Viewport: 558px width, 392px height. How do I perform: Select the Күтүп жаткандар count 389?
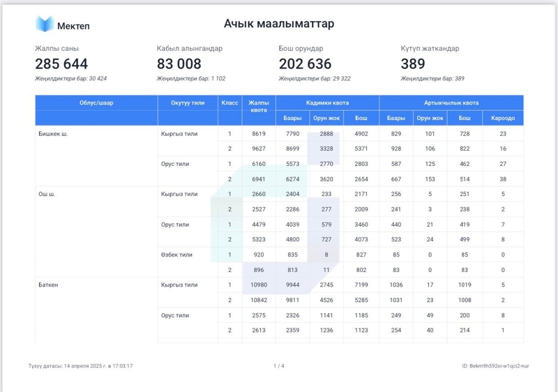tap(413, 64)
